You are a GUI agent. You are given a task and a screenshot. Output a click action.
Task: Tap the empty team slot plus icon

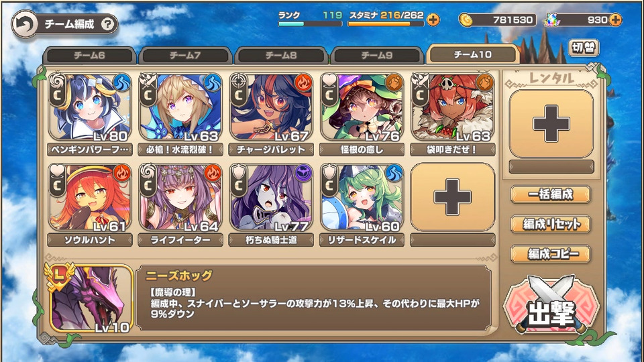pos(453,197)
